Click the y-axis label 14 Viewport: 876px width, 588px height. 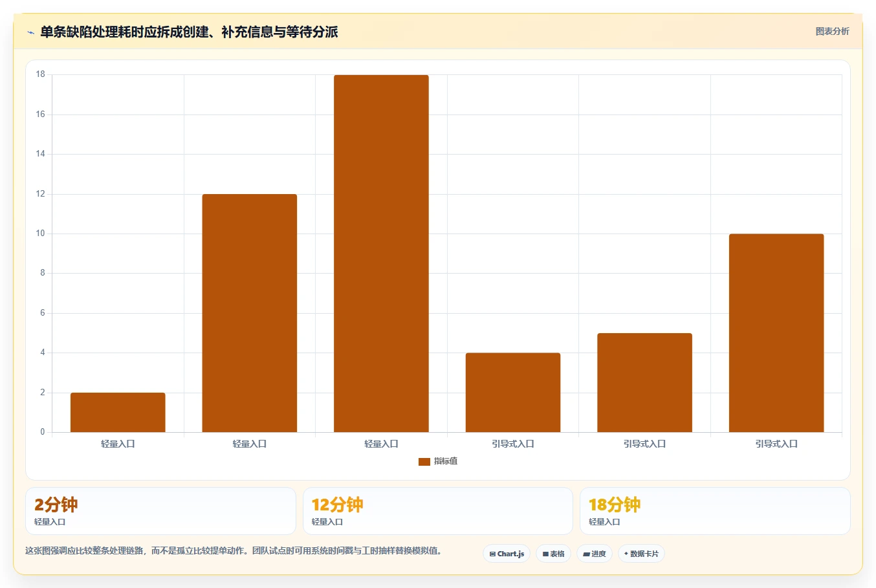[41, 154]
